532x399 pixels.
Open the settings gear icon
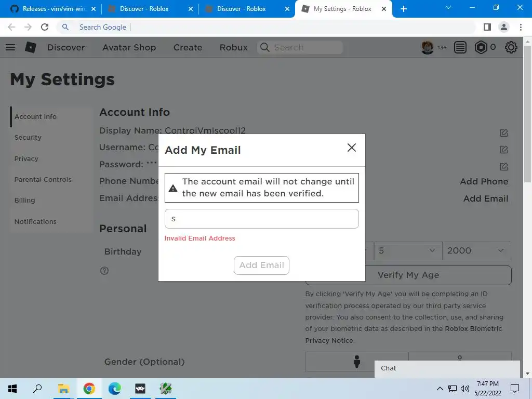coord(511,47)
